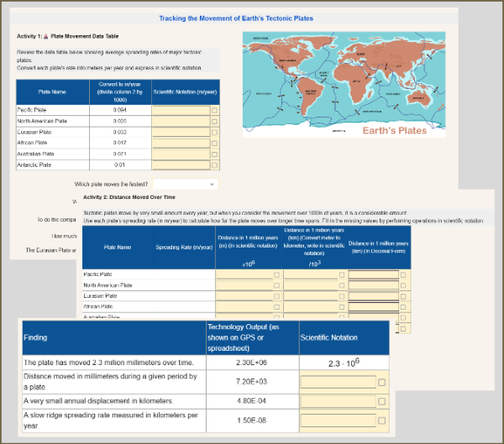This screenshot has height=444, width=504.
Task: Open the 'Which plate moves the fastest?' dropdown
Action: [x=185, y=184]
